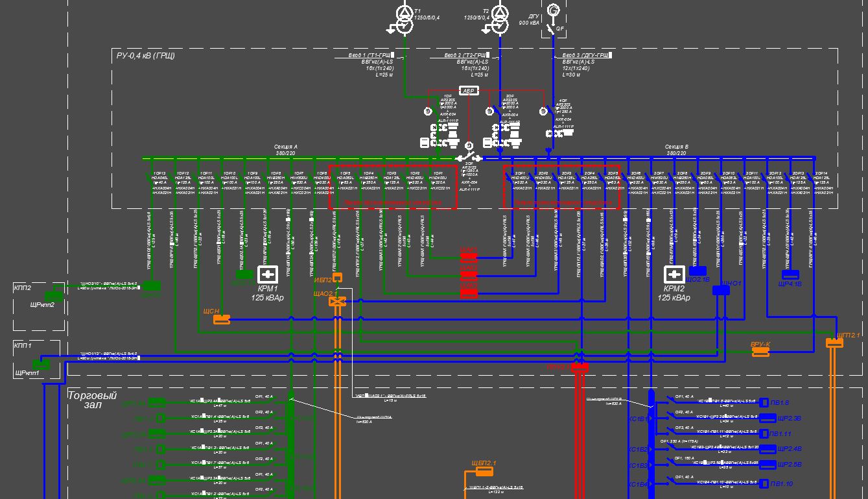Click the green ЩРкпп1 panel symbol
This screenshot has height=499, width=868.
[41, 365]
